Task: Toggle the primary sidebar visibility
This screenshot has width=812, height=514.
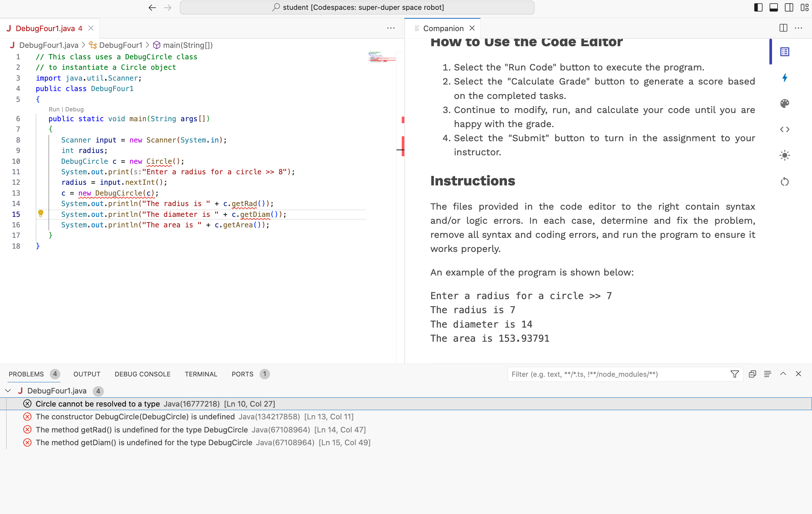Action: coord(758,7)
